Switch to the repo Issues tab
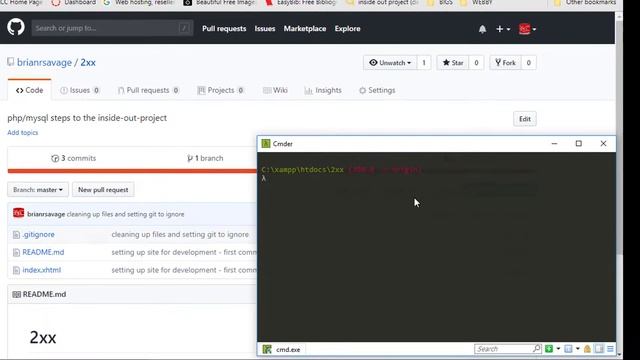 [80, 90]
